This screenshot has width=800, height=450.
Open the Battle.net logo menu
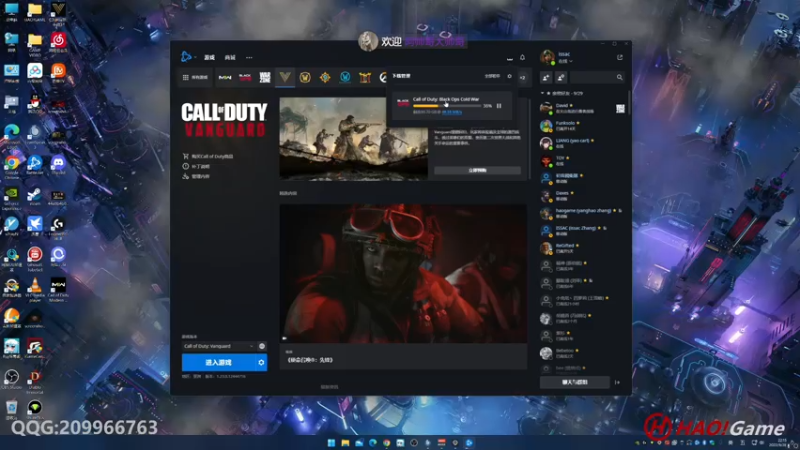pos(186,57)
